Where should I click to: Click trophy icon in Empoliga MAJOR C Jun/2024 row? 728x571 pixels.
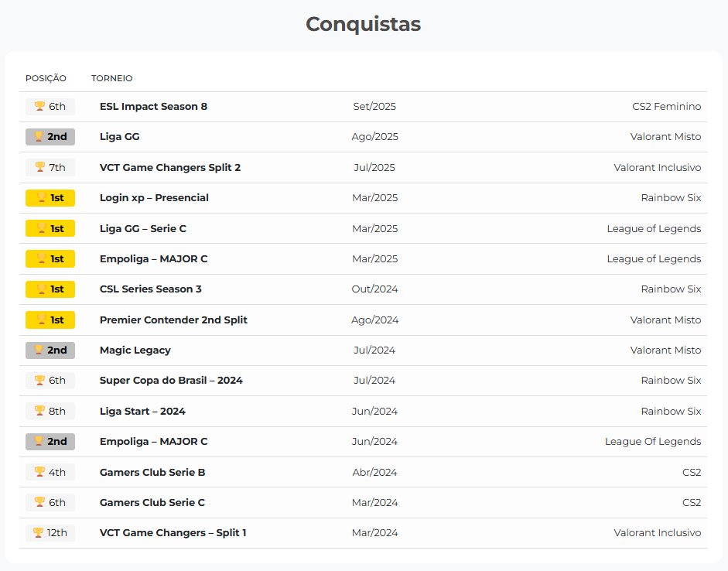[x=39, y=441]
